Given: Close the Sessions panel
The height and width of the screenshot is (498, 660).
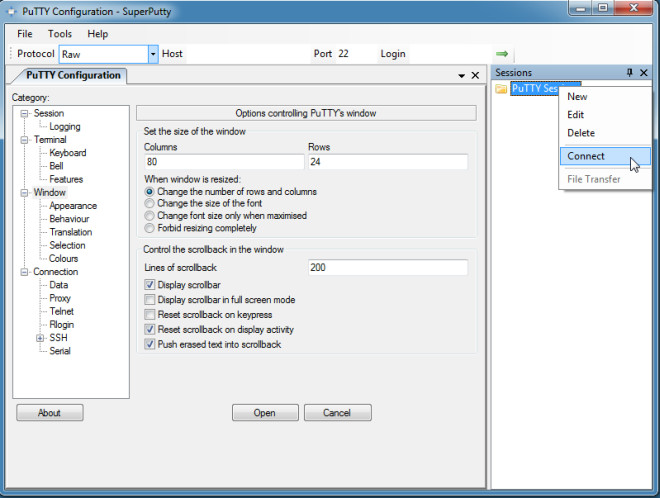Looking at the screenshot, I should coord(644,72).
